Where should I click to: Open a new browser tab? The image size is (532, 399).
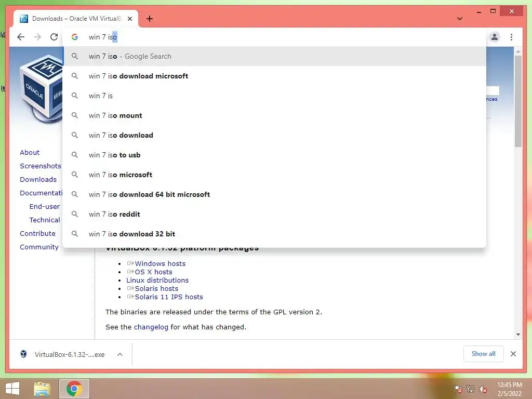click(x=150, y=19)
